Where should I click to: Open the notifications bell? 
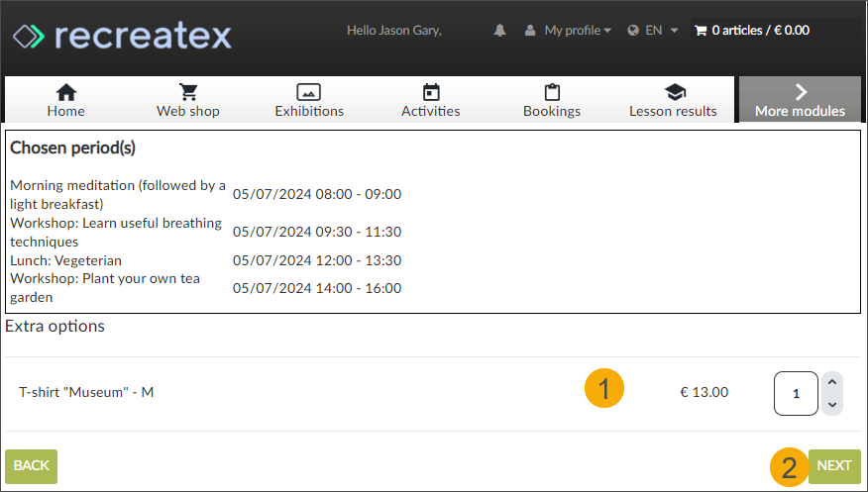pyautogui.click(x=499, y=31)
